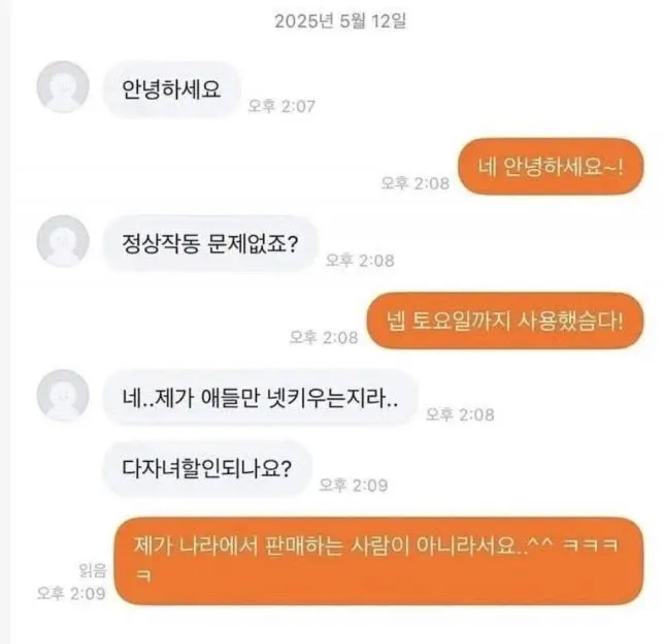This screenshot has width=664, height=644.
Task: Click the timestamp next to 정상작동 문제없죠?
Action: click(x=360, y=260)
